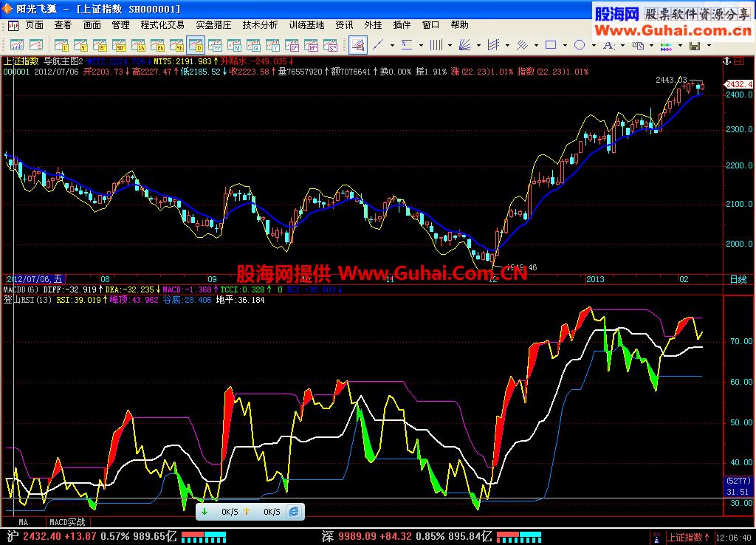Toggle the 30-minute period button
The image size is (756, 545).
click(x=118, y=45)
